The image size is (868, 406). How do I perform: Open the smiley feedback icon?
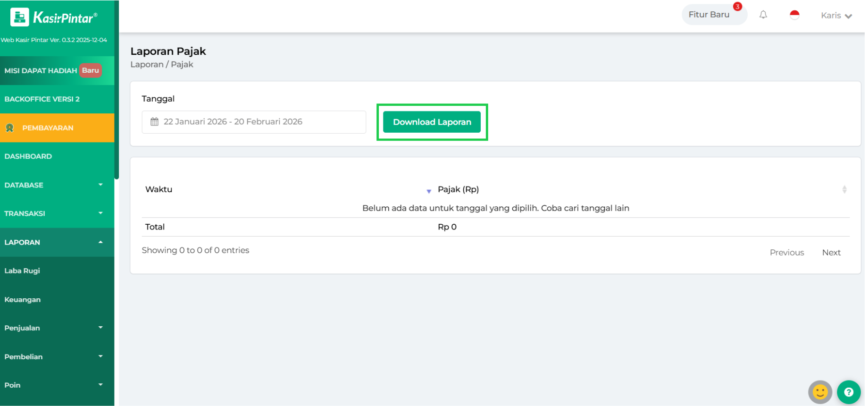click(x=820, y=392)
